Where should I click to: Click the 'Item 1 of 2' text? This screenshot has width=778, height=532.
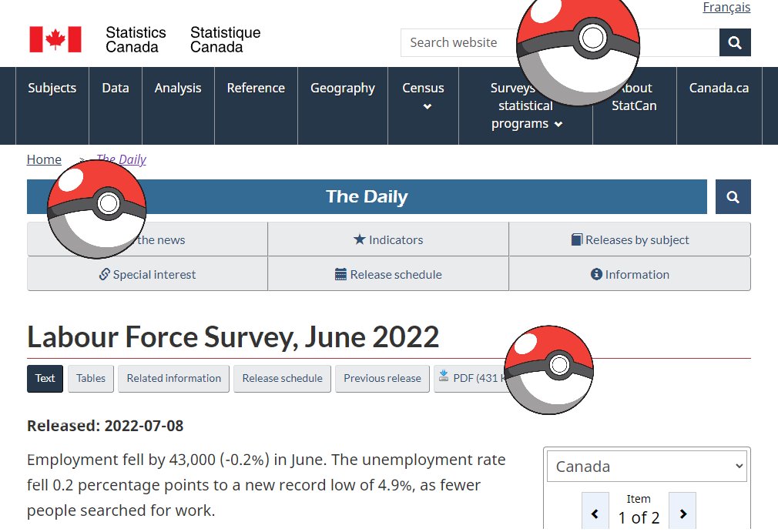pos(639,510)
